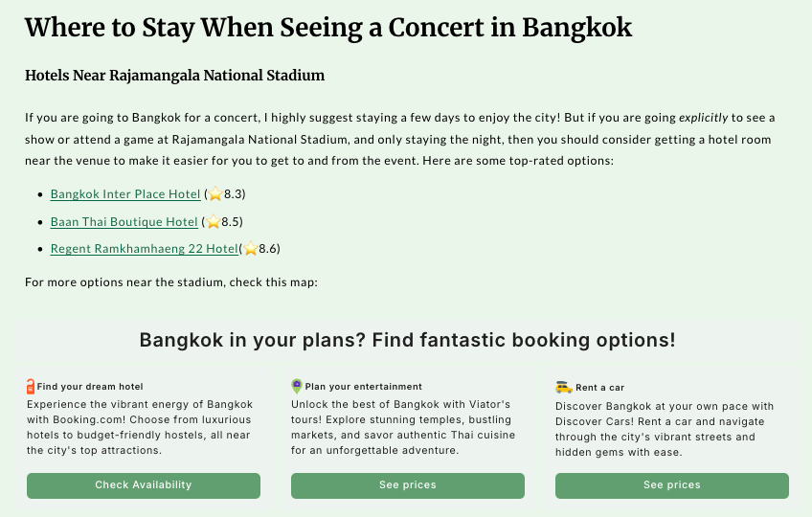This screenshot has height=517, width=812.
Task: Click the star beside the 8.6 rating
Action: point(251,249)
